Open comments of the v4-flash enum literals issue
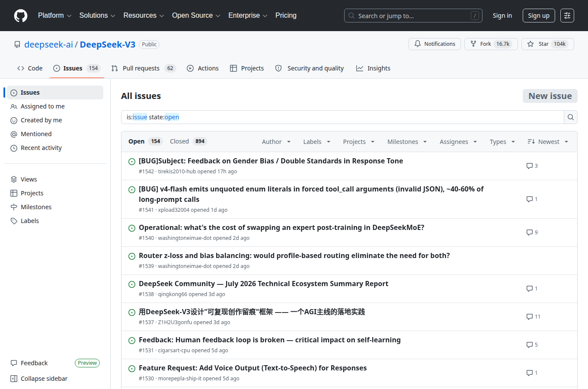Viewport: 588px width, 389px height. pyautogui.click(x=532, y=199)
